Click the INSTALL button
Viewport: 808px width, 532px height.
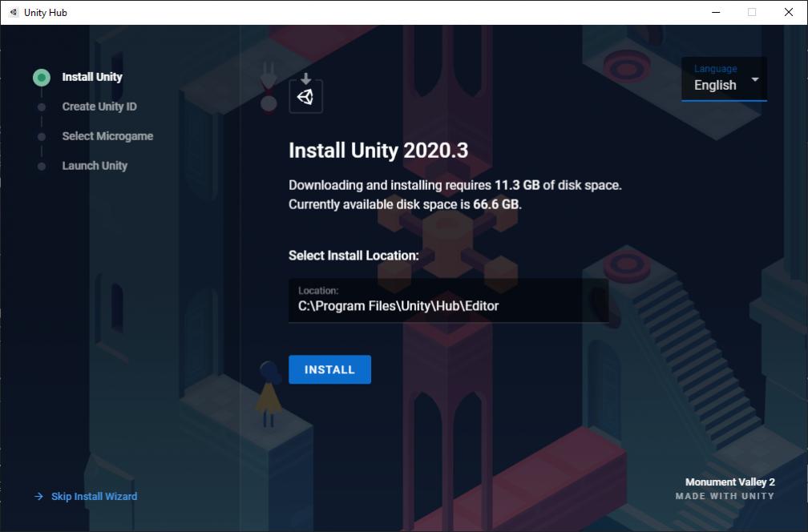[x=329, y=369]
